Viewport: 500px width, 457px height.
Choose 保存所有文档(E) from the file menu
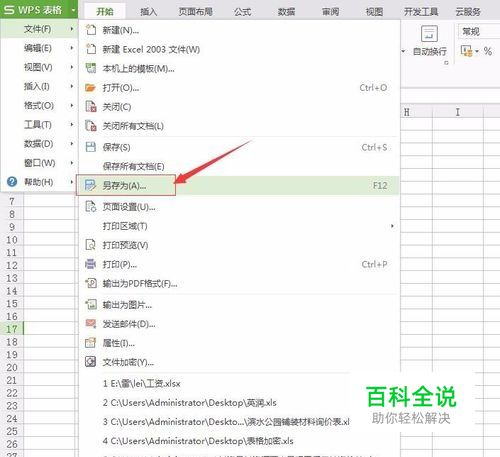coord(239,166)
